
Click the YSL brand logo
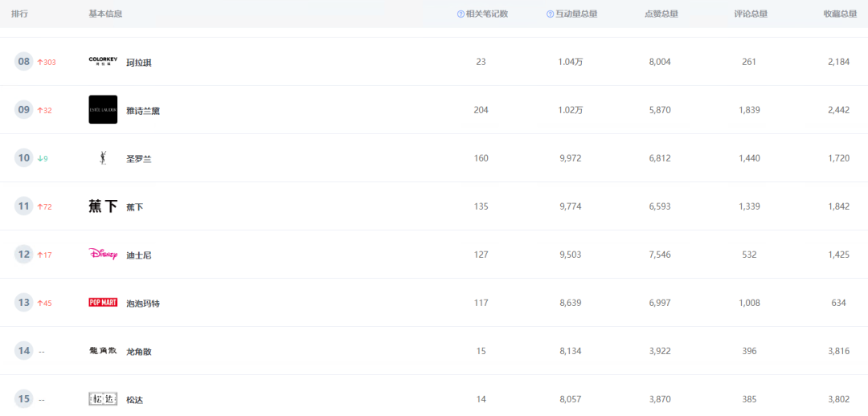point(103,158)
